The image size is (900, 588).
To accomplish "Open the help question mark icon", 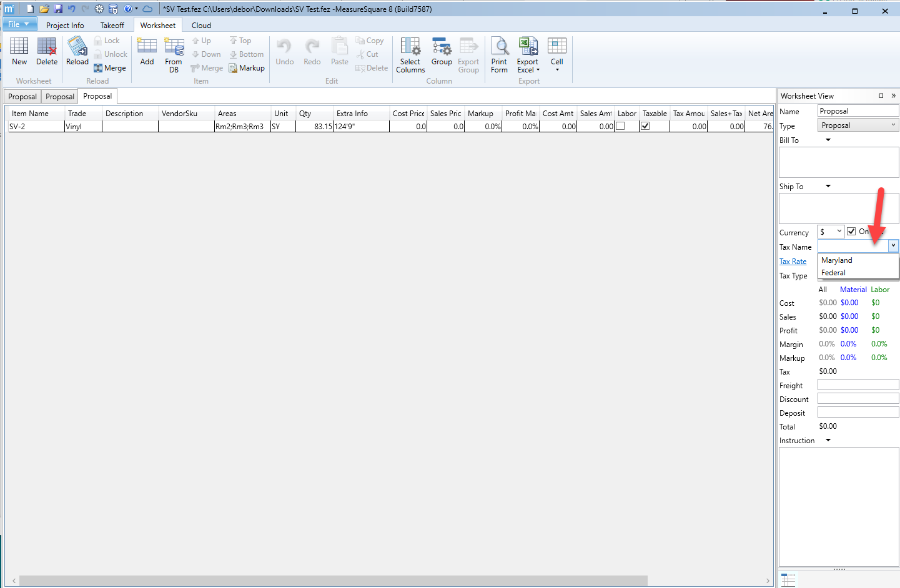I will coord(128,9).
